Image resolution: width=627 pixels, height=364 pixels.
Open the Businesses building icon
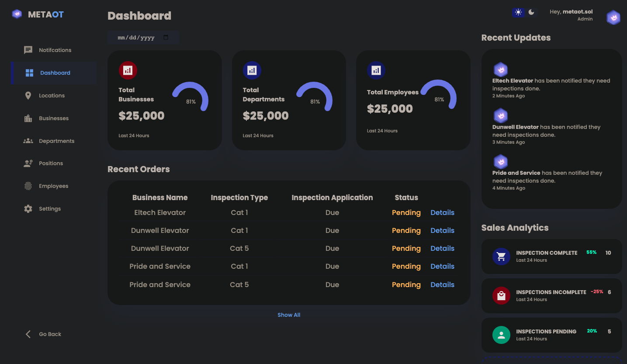(28, 118)
